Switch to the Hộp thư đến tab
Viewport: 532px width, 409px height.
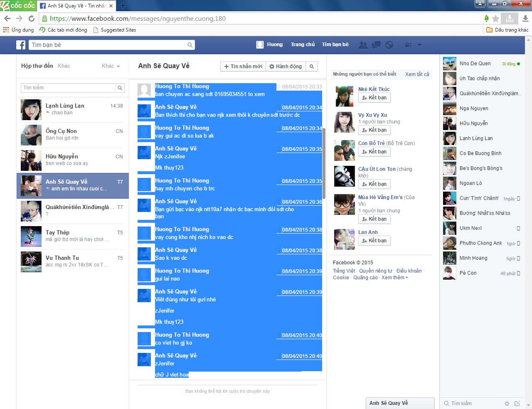pyautogui.click(x=37, y=66)
